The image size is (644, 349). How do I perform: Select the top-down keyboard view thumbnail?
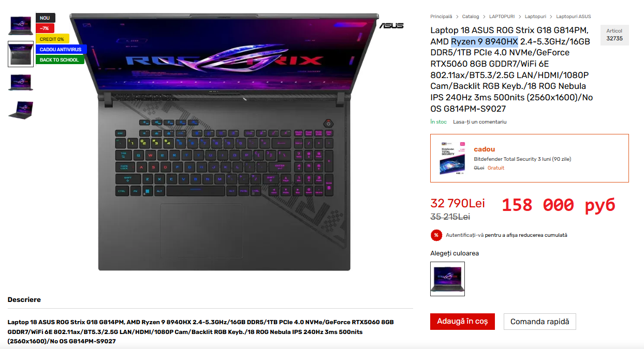point(21,54)
